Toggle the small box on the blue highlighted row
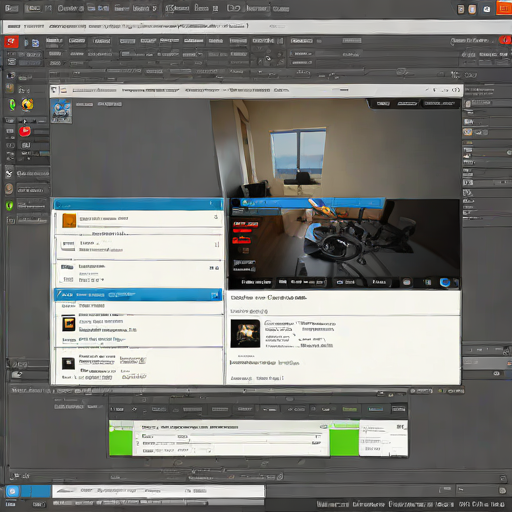The height and width of the screenshot is (512, 512). pos(214,295)
